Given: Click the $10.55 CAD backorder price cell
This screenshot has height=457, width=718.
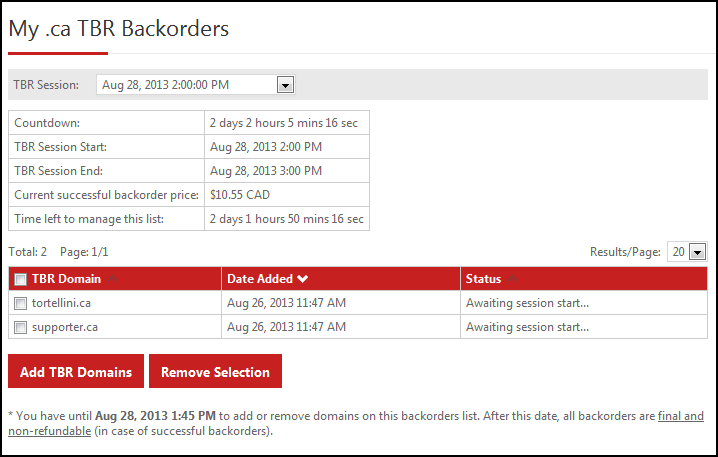Looking at the screenshot, I should coord(287,195).
